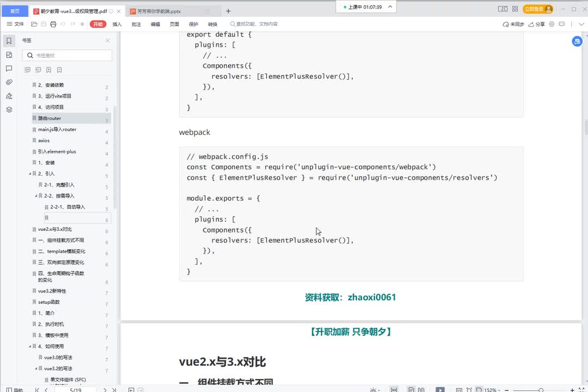The height and width of the screenshot is (392, 588).
Task: Click the redo arrow icon
Action: [x=72, y=24]
